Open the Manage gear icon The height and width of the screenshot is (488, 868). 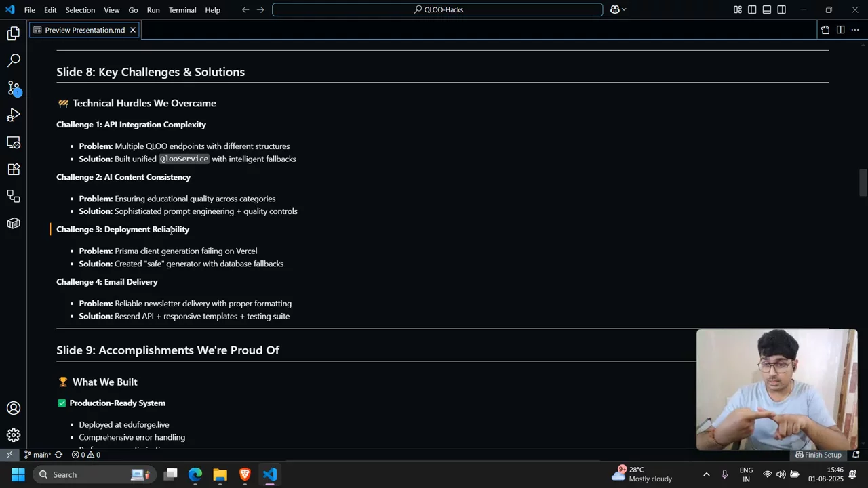point(14,435)
